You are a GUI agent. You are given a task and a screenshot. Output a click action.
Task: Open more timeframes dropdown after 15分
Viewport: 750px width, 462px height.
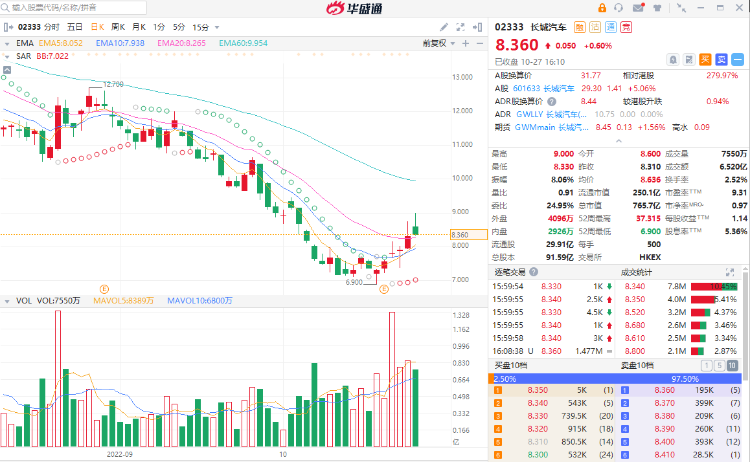point(217,28)
